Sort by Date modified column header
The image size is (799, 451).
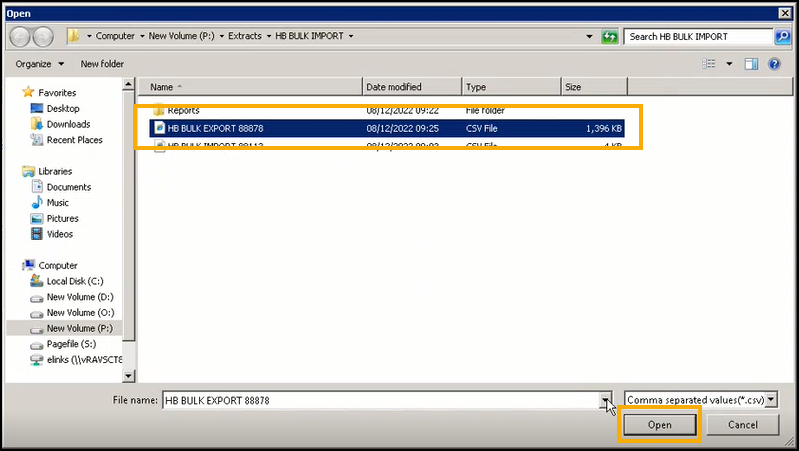(394, 87)
